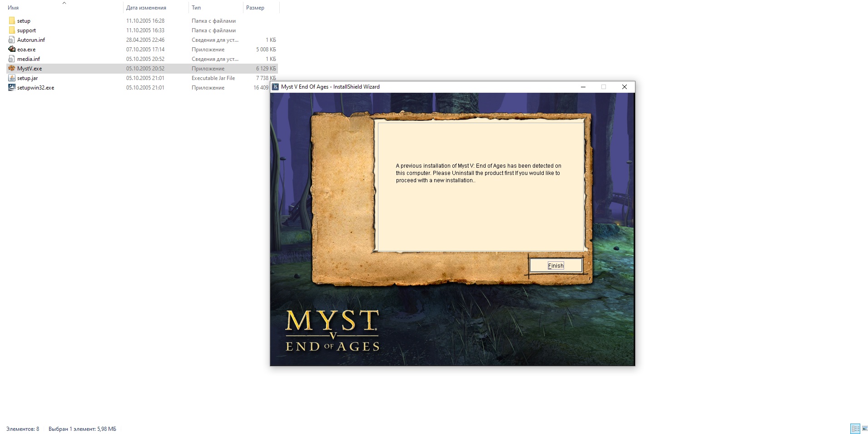Image resolution: width=868 pixels, height=434 pixels.
Task: Click the setup.jar file icon
Action: (x=12, y=78)
